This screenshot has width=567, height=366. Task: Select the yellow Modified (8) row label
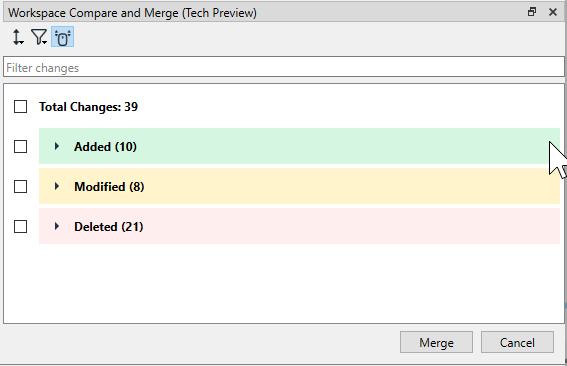coord(109,187)
